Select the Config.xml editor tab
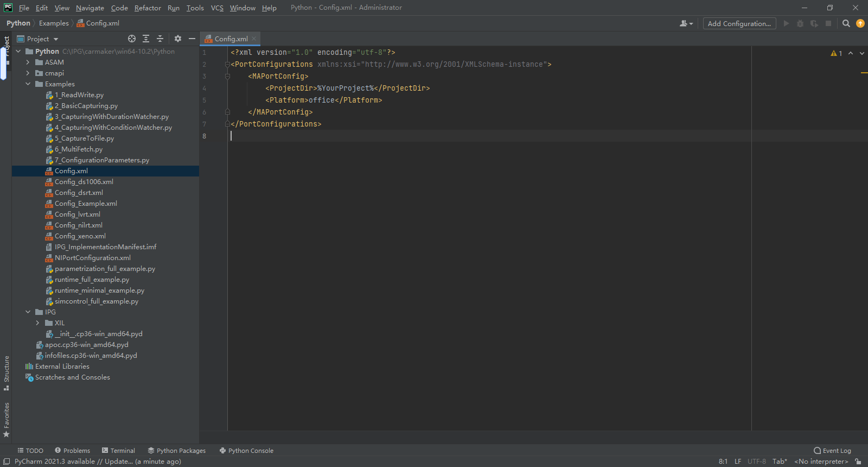This screenshot has height=467, width=868. tap(230, 39)
